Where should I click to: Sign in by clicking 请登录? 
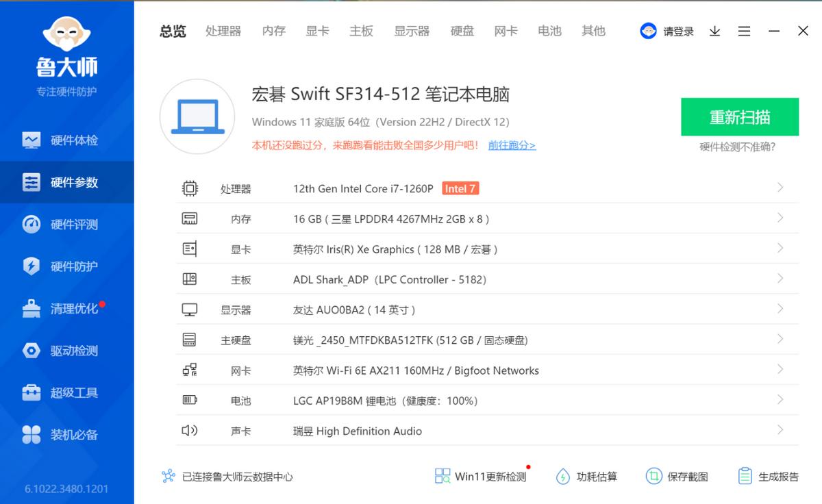[677, 31]
